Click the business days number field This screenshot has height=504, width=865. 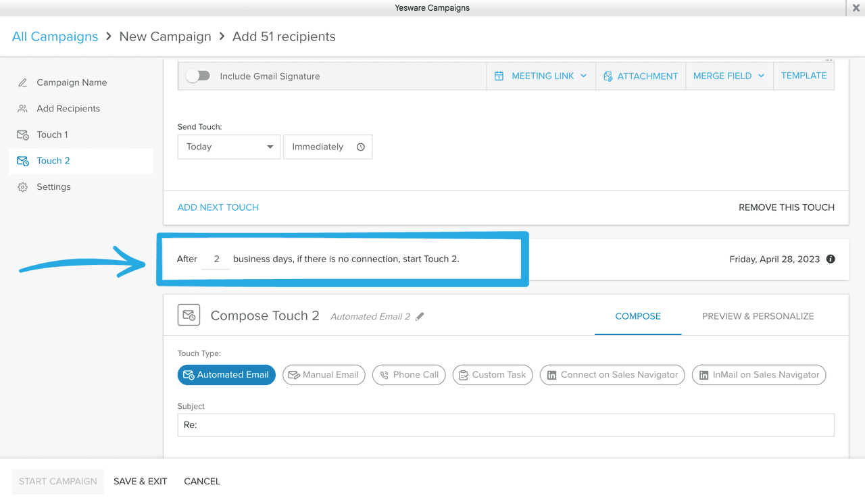[x=216, y=259]
